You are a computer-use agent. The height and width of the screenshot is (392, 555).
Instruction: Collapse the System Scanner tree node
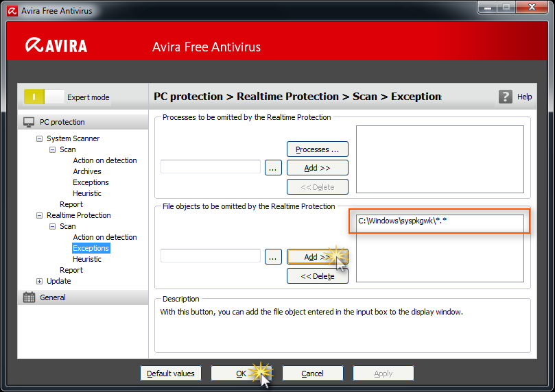click(x=39, y=138)
